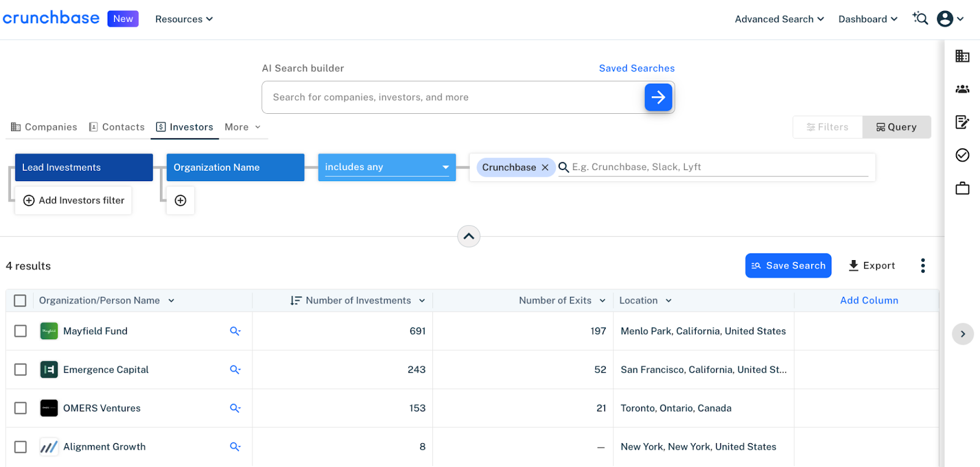Open the Alignment Growth profile link

pyautogui.click(x=105, y=447)
